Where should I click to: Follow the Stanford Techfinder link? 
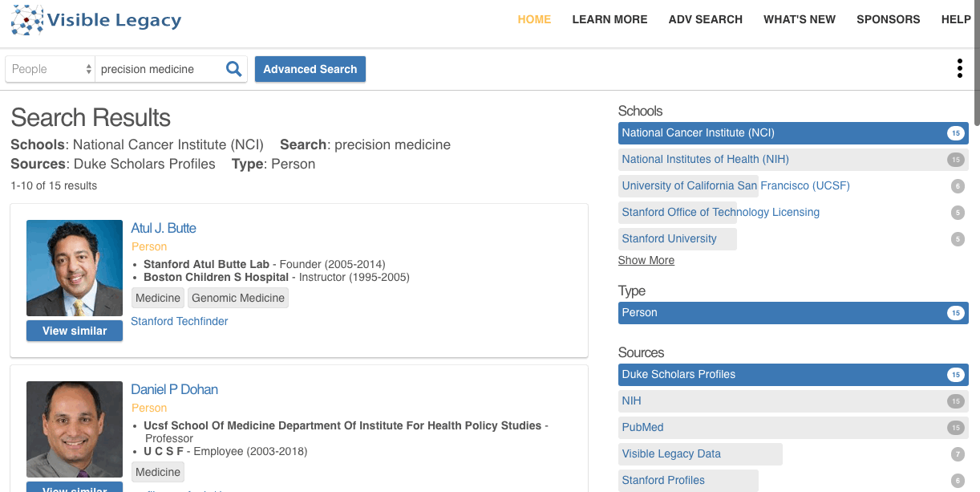click(180, 321)
